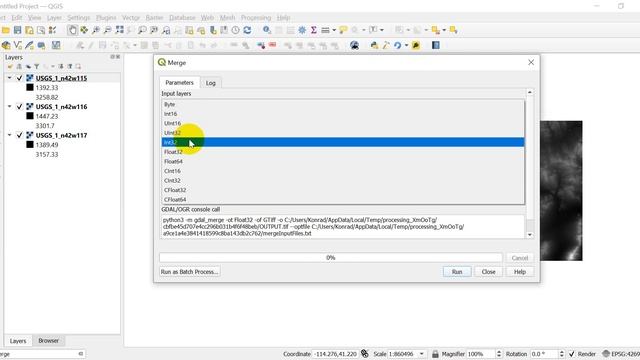This screenshot has width=640, height=360.
Task: Switch to the Log tab in Merge dialog
Action: (211, 83)
